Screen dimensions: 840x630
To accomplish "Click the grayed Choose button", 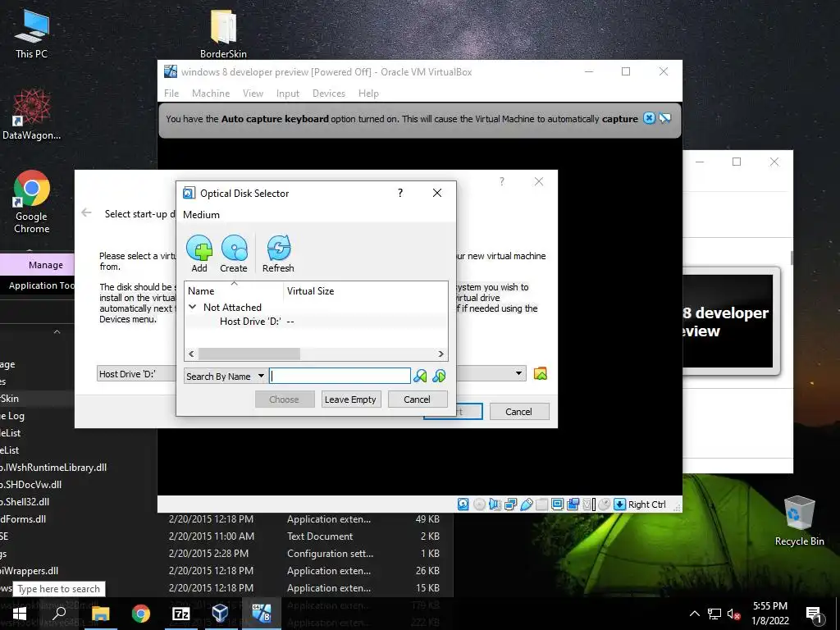I will click(285, 399).
